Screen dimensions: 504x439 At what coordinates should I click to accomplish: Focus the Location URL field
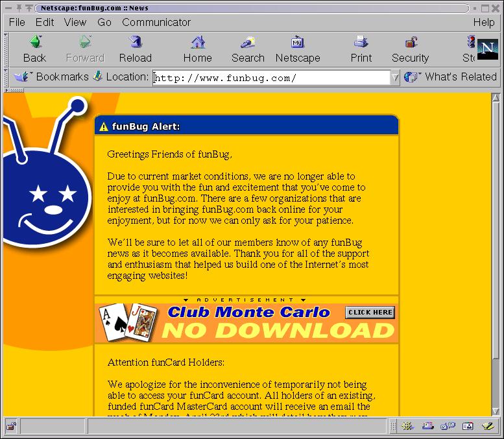pos(271,77)
